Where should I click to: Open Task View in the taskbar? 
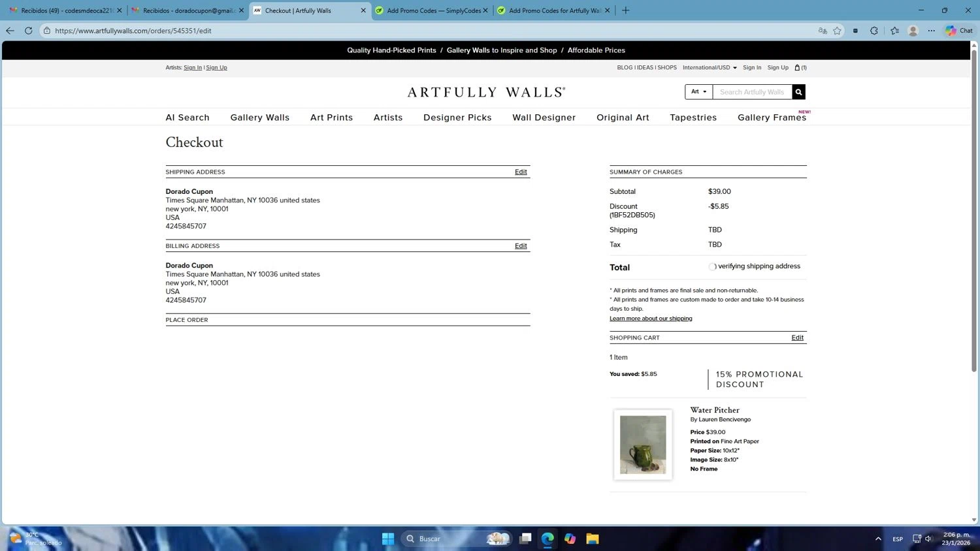coord(525,539)
